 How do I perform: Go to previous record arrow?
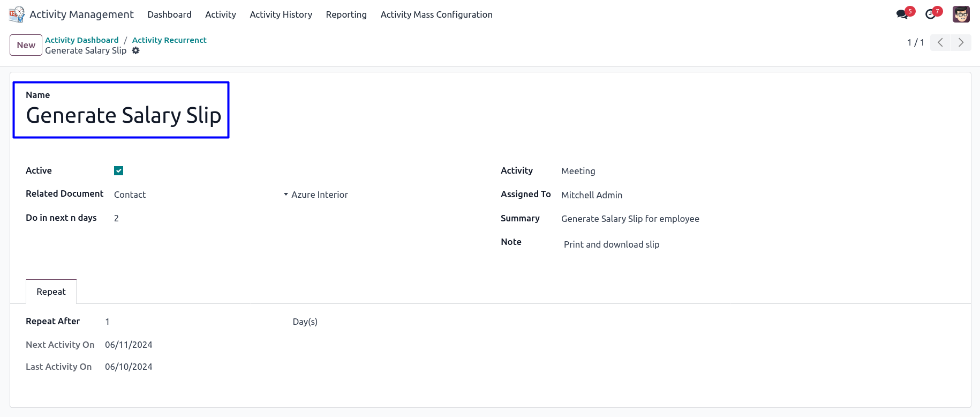[x=940, y=42]
